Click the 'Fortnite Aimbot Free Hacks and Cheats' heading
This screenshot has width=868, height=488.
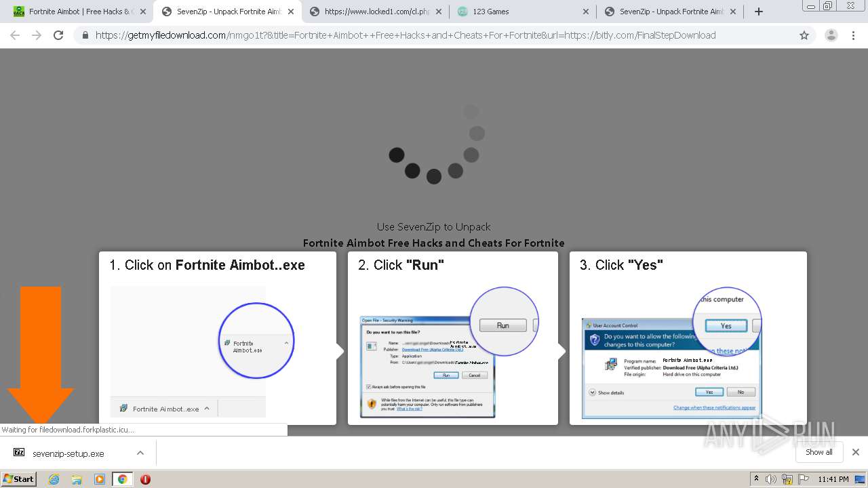click(433, 243)
